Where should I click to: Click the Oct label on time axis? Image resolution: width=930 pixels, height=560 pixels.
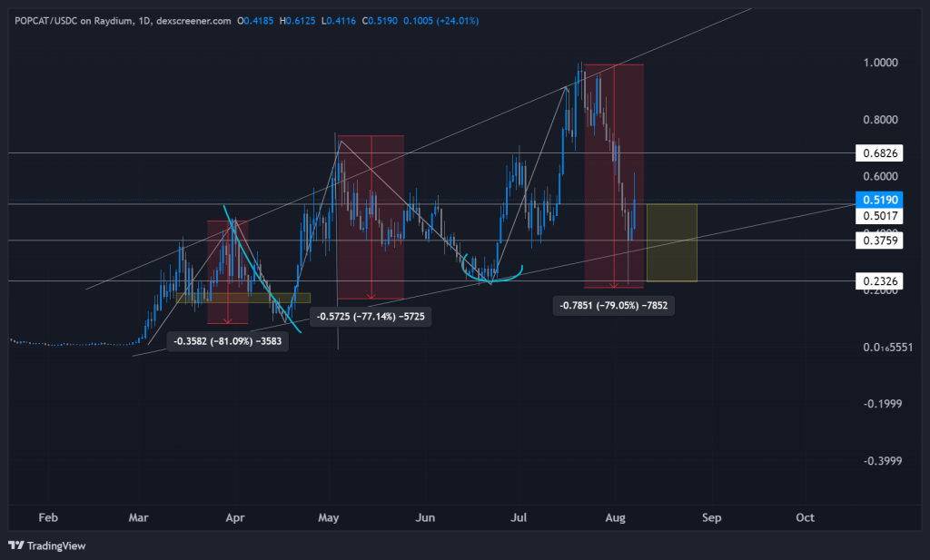click(805, 517)
